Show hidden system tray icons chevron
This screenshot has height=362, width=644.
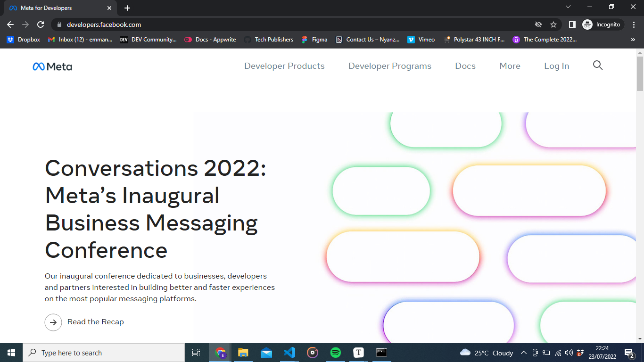point(524,353)
